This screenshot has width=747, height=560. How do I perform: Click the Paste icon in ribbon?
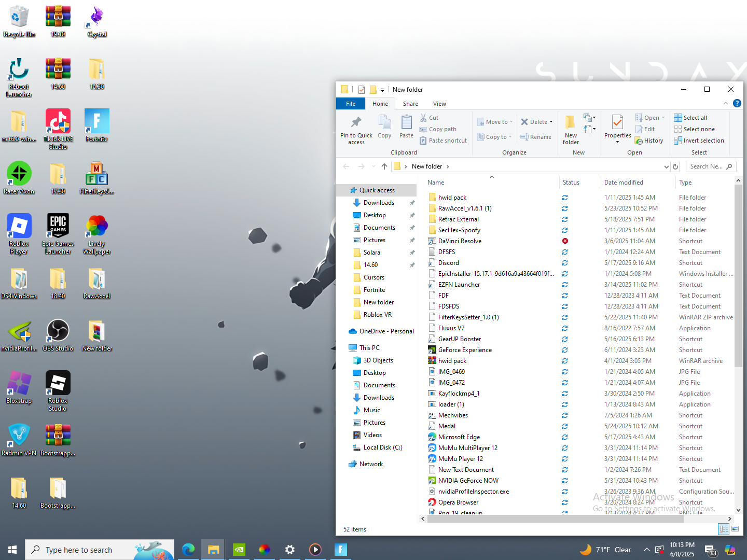click(x=406, y=123)
